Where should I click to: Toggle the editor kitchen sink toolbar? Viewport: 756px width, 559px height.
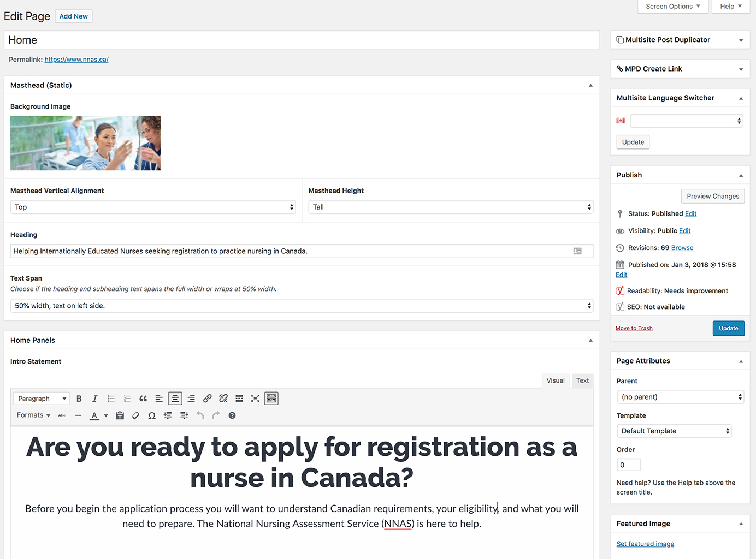[271, 398]
